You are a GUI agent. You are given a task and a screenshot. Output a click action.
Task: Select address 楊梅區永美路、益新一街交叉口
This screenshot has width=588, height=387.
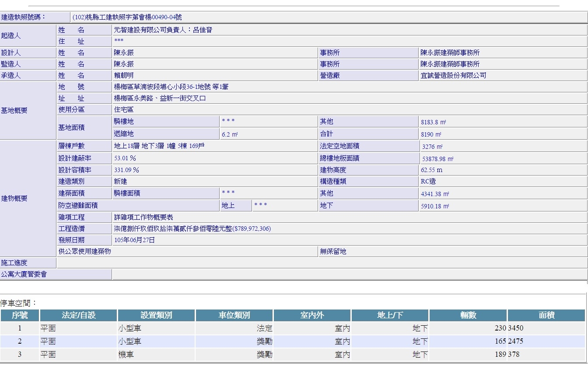point(160,98)
